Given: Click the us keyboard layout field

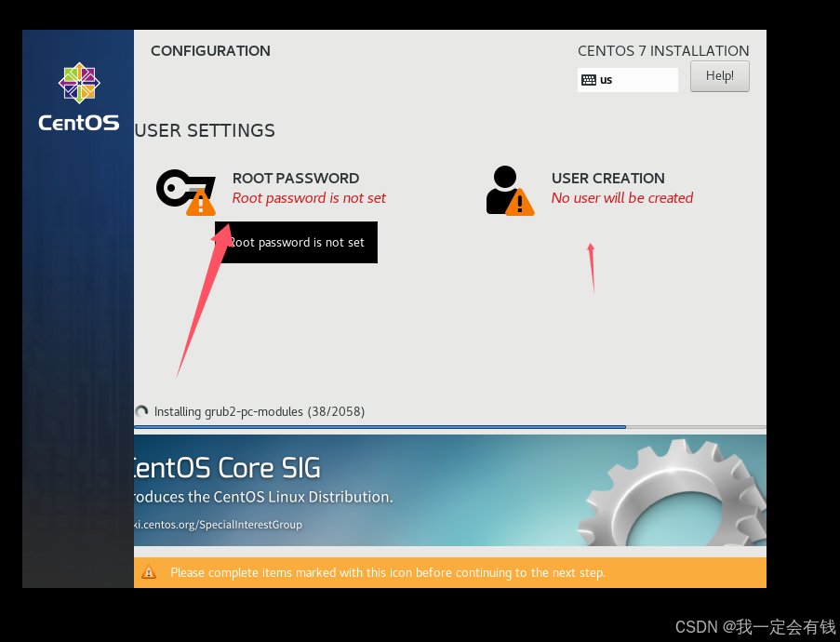Looking at the screenshot, I should 627,80.
